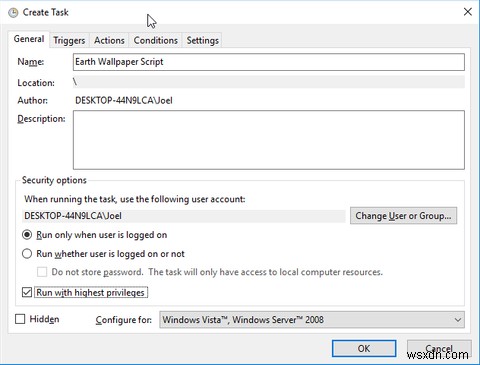Click the 'When running the task' instruction text

point(135,199)
